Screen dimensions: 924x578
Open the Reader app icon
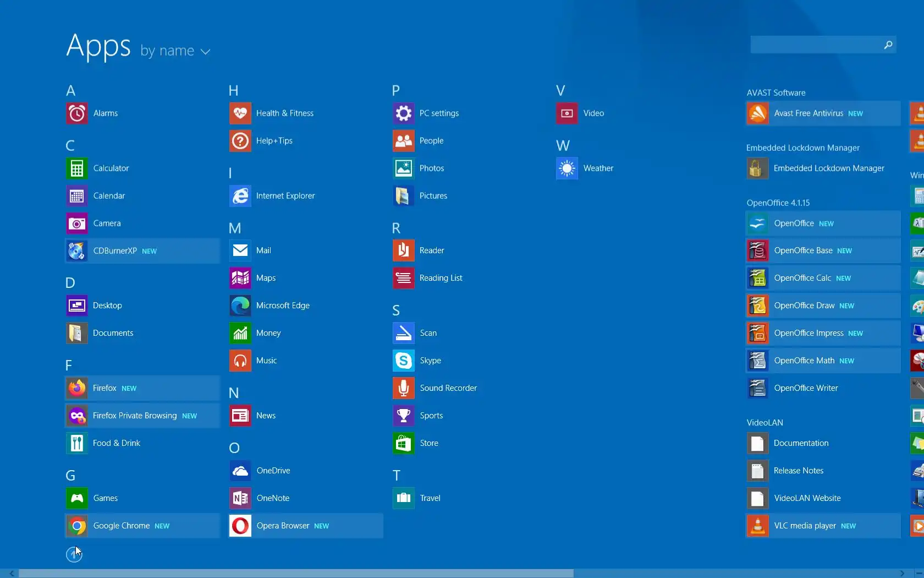(404, 250)
